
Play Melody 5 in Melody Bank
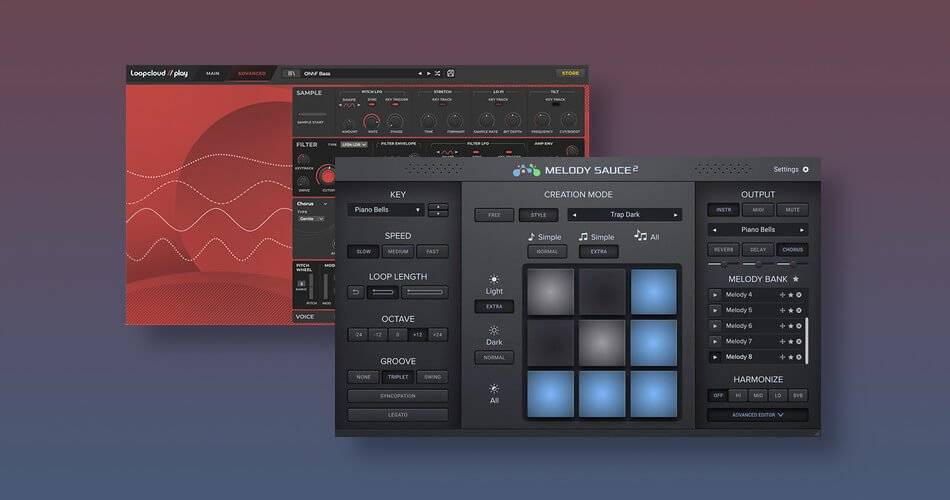coord(715,310)
